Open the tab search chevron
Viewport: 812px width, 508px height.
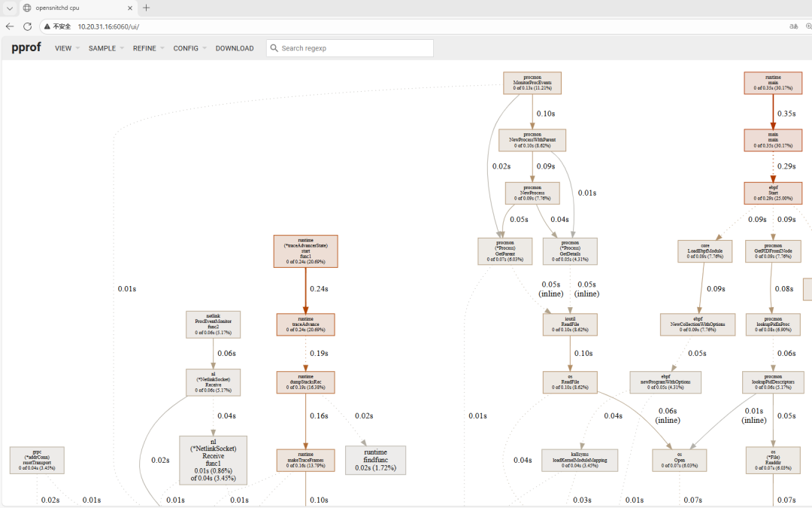pos(10,8)
